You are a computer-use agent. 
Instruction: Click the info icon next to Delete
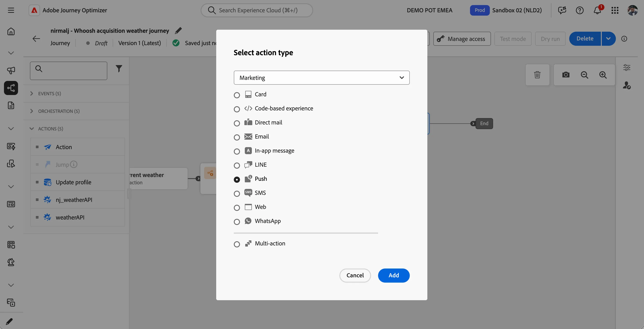coord(624,39)
